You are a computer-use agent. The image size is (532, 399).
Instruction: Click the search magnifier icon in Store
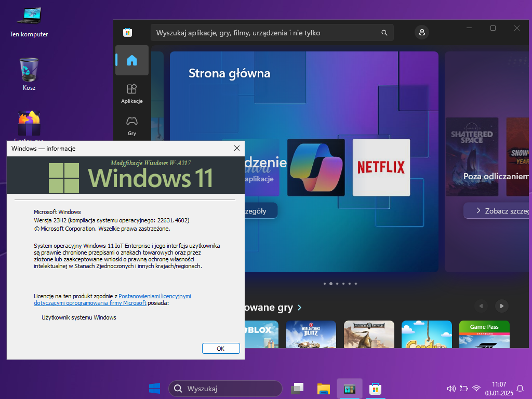click(x=384, y=33)
